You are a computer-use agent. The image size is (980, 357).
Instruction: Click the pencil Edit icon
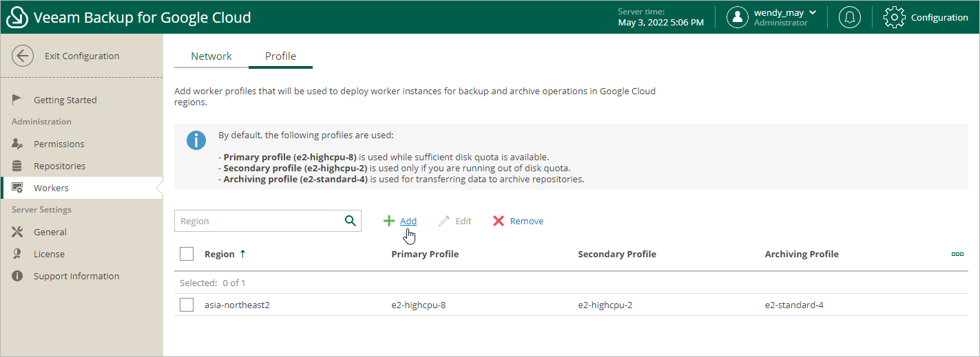pyautogui.click(x=444, y=221)
